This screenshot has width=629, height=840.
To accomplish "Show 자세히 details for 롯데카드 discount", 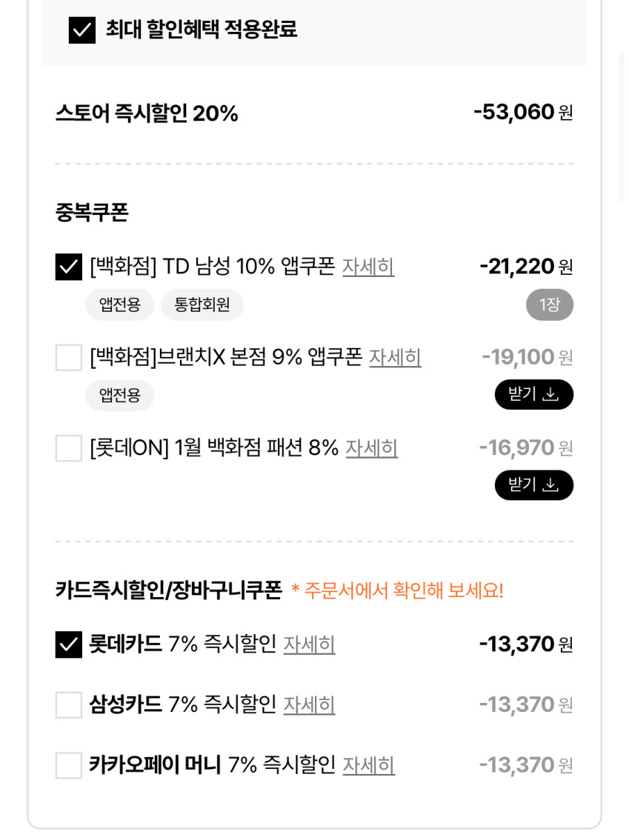I will click(x=310, y=644).
